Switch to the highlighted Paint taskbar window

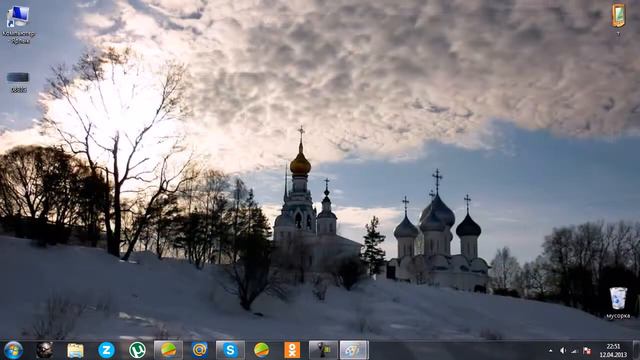point(354,350)
